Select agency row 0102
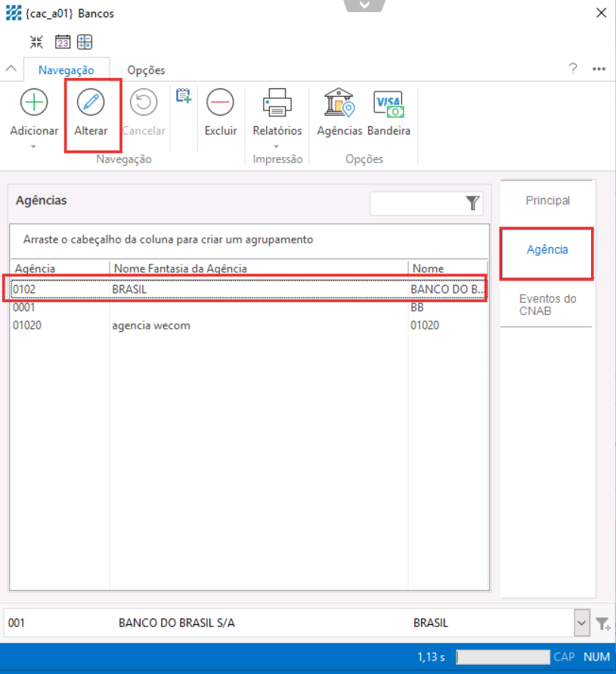The image size is (616, 674). pos(249,289)
